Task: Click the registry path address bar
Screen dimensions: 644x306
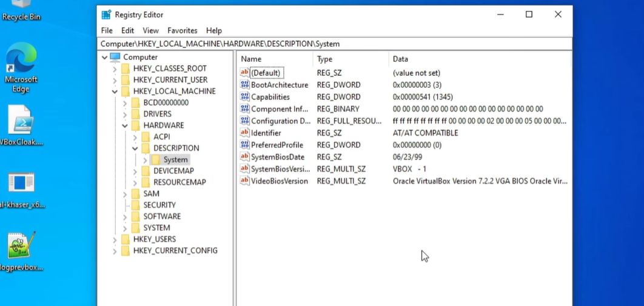Action: tap(334, 44)
